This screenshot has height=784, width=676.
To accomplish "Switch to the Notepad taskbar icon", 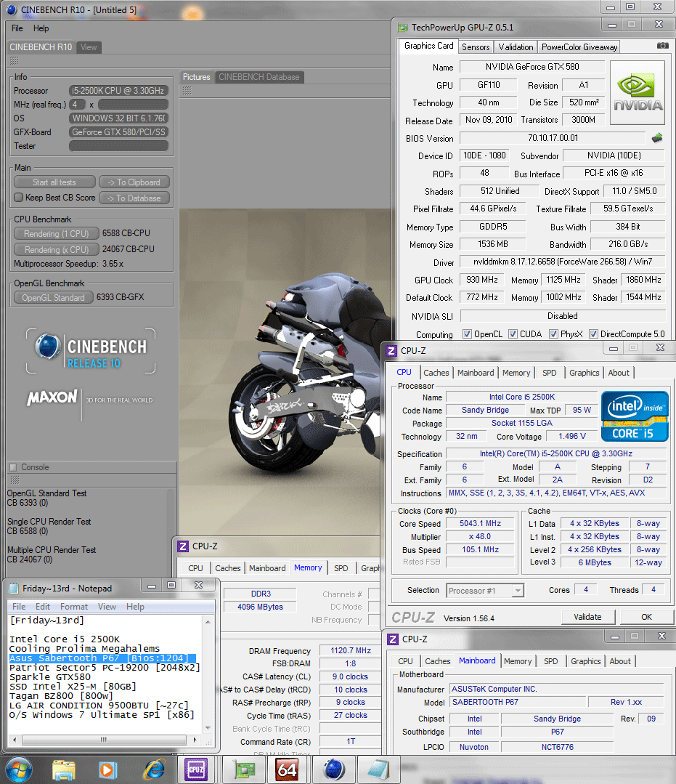I will pyautogui.click(x=378, y=770).
